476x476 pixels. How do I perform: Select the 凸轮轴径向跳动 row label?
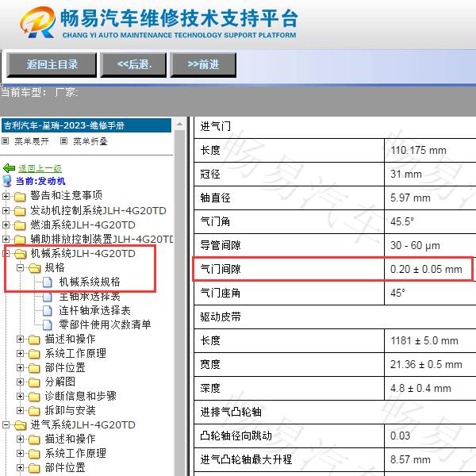coord(236,436)
